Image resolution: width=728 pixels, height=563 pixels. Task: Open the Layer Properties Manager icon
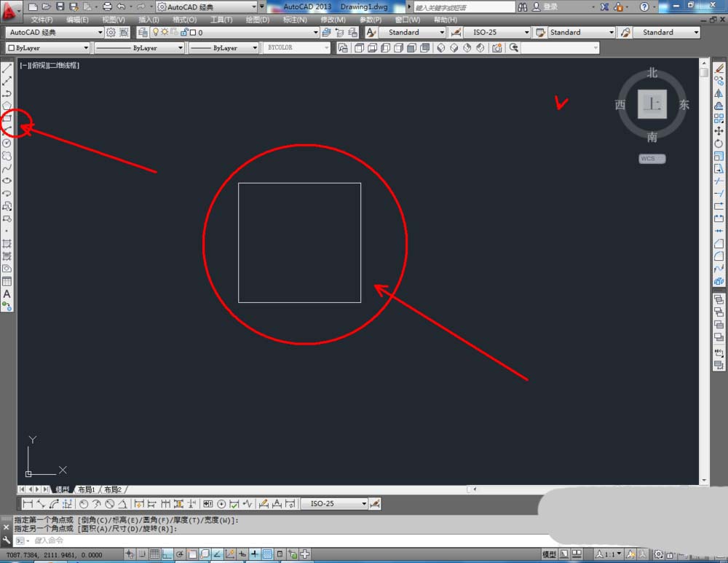click(143, 32)
